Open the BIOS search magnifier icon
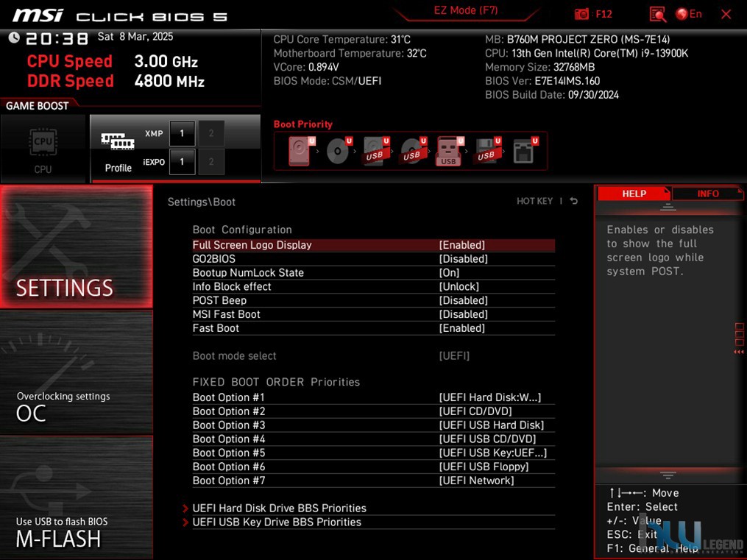This screenshot has width=747, height=560. click(657, 14)
